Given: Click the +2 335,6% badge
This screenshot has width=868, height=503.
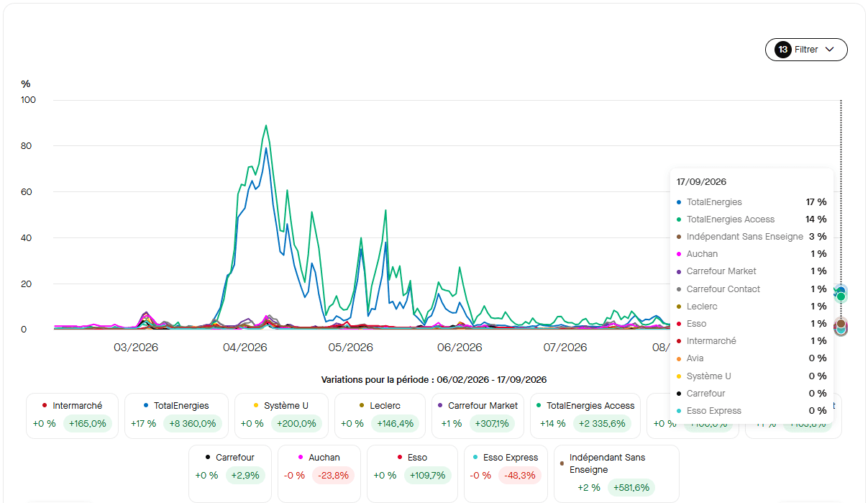Looking at the screenshot, I should 605,424.
